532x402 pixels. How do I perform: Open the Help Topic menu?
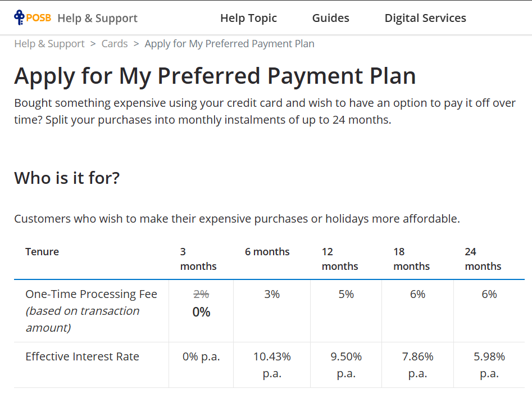pyautogui.click(x=248, y=18)
